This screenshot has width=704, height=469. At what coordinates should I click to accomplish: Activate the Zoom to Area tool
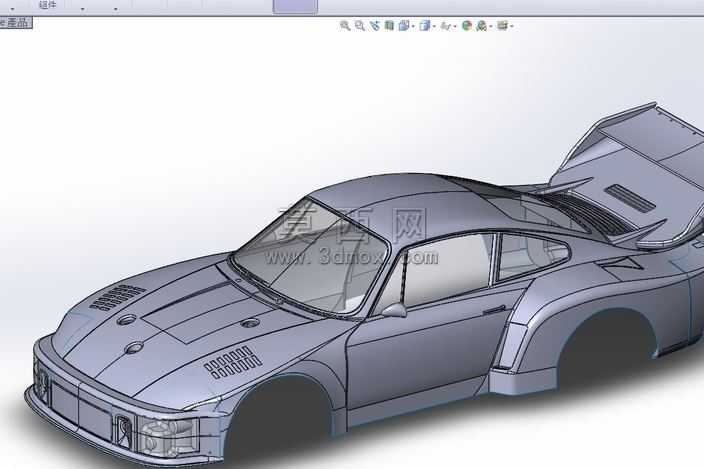pos(360,26)
